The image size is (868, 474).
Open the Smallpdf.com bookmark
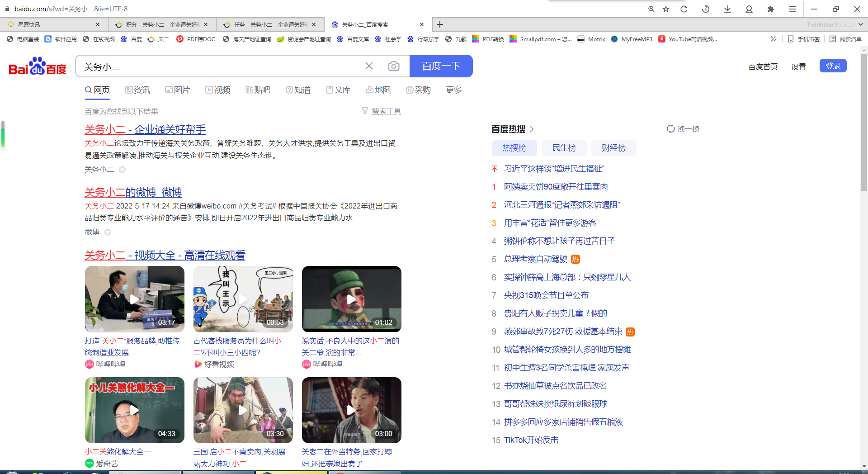pyautogui.click(x=541, y=39)
